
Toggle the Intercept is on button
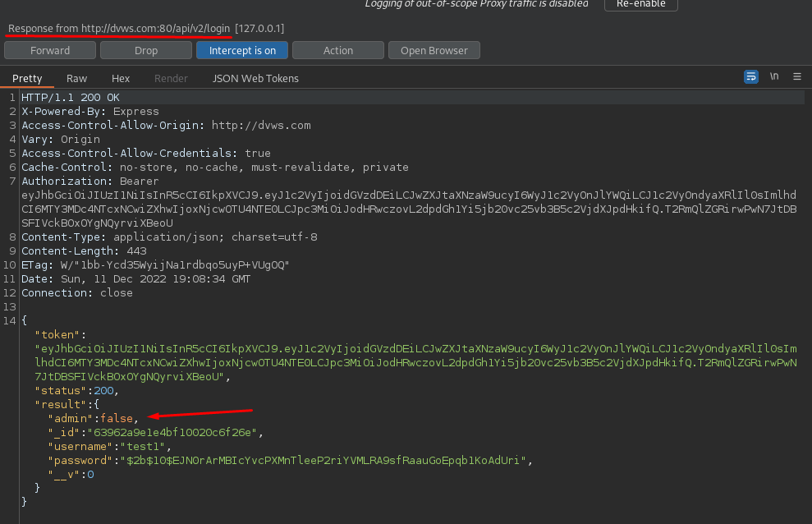(242, 50)
